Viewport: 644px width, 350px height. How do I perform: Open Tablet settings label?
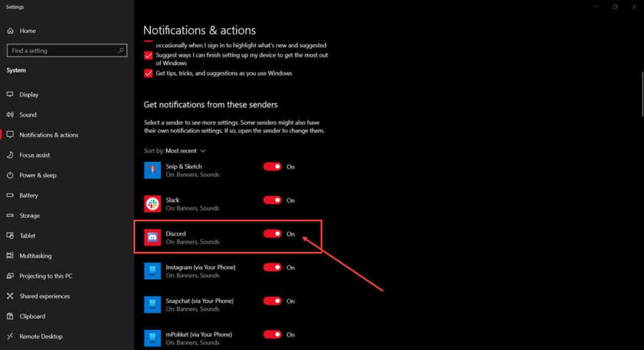pos(28,235)
